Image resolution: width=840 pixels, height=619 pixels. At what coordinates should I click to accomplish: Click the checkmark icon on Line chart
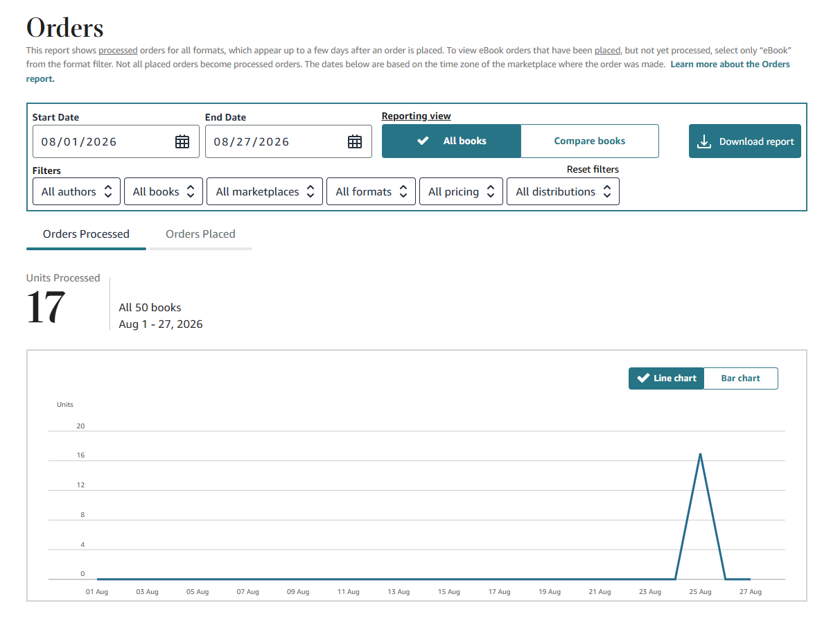[x=643, y=378]
